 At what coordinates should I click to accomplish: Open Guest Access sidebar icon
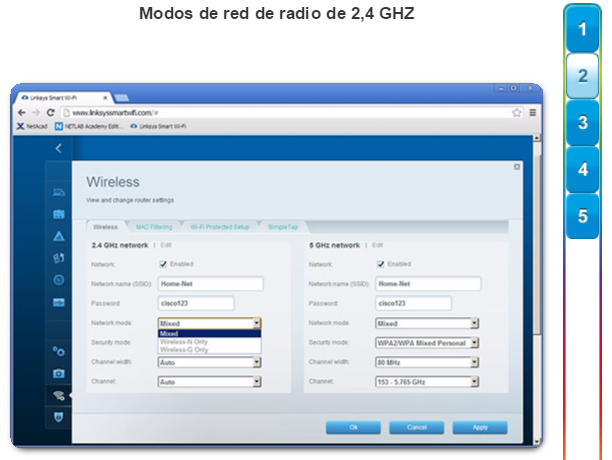click(59, 214)
